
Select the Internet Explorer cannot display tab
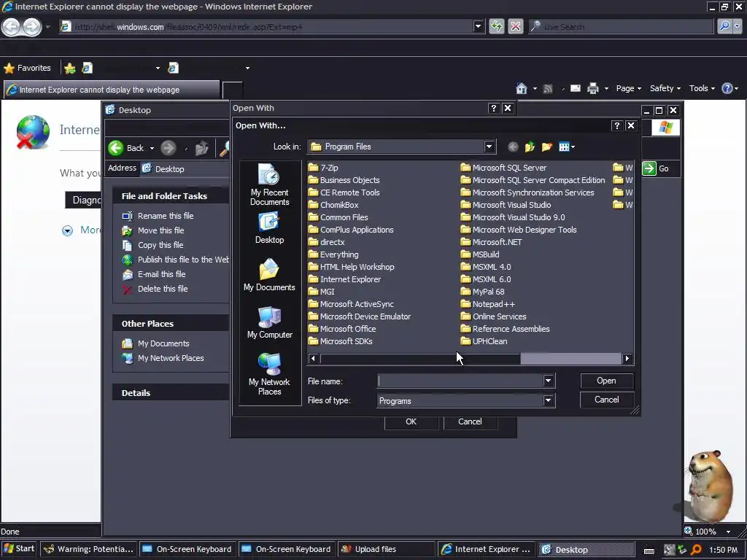[112, 90]
